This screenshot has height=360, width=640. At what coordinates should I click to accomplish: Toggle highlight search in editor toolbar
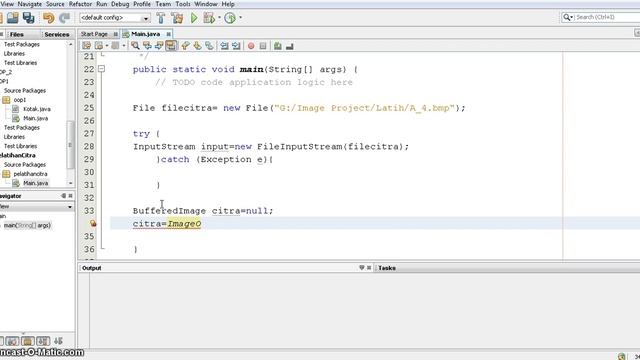point(171,46)
